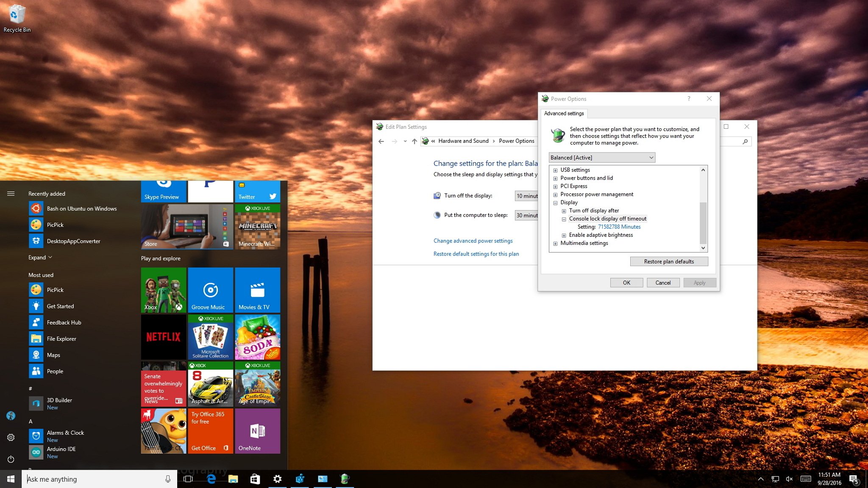The width and height of the screenshot is (868, 488).
Task: Click Restore default settings for this plan
Action: click(476, 254)
